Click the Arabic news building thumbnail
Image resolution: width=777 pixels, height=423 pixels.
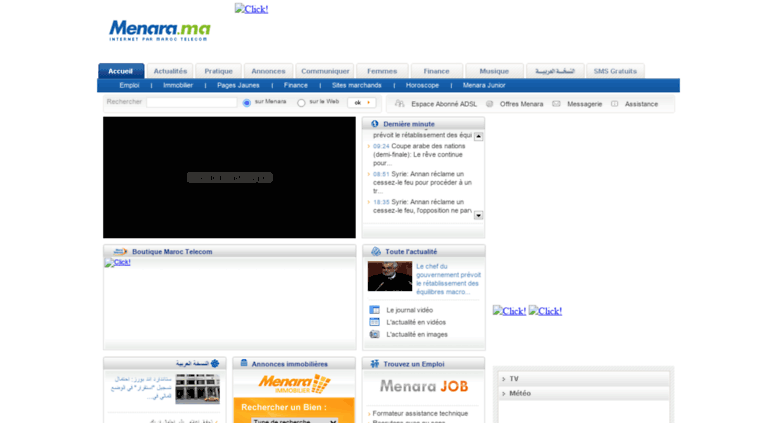point(198,389)
